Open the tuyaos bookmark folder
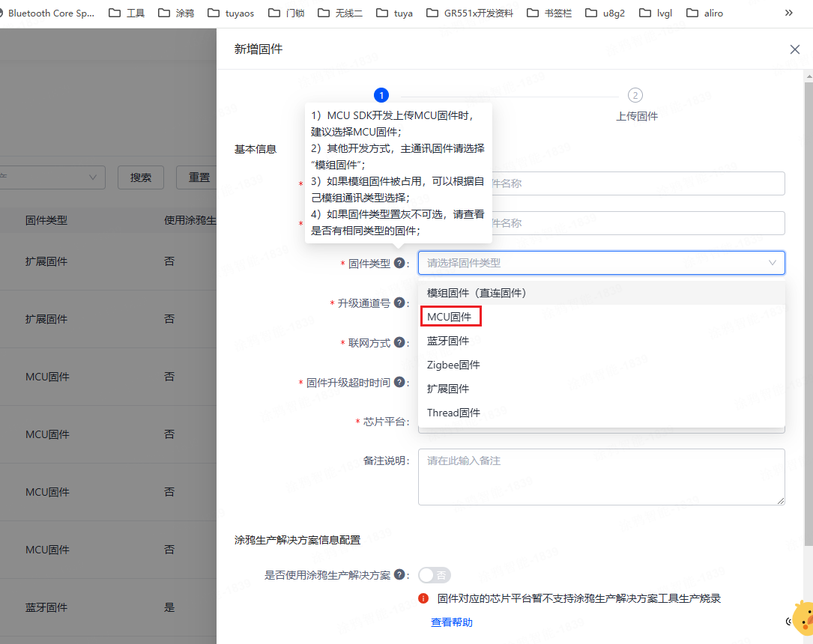This screenshot has width=813, height=644. pyautogui.click(x=231, y=13)
